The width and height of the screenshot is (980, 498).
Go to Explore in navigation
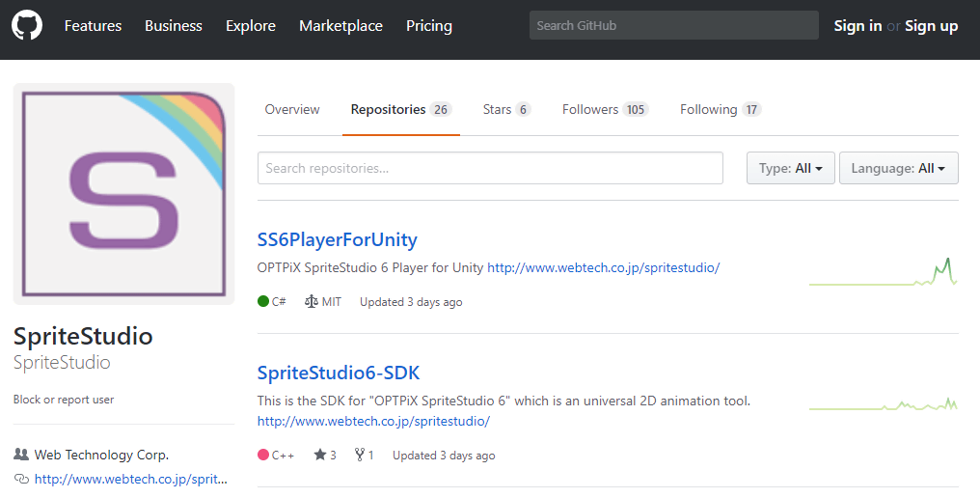[x=251, y=26]
